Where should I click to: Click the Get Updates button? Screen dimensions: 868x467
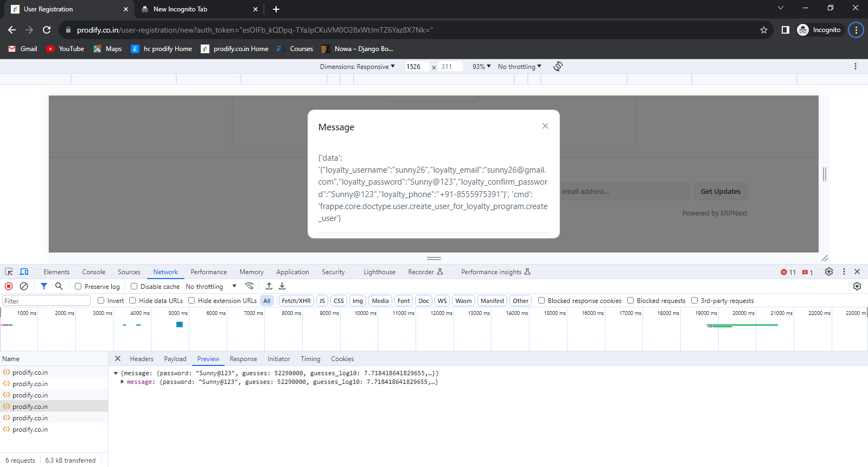[720, 191]
